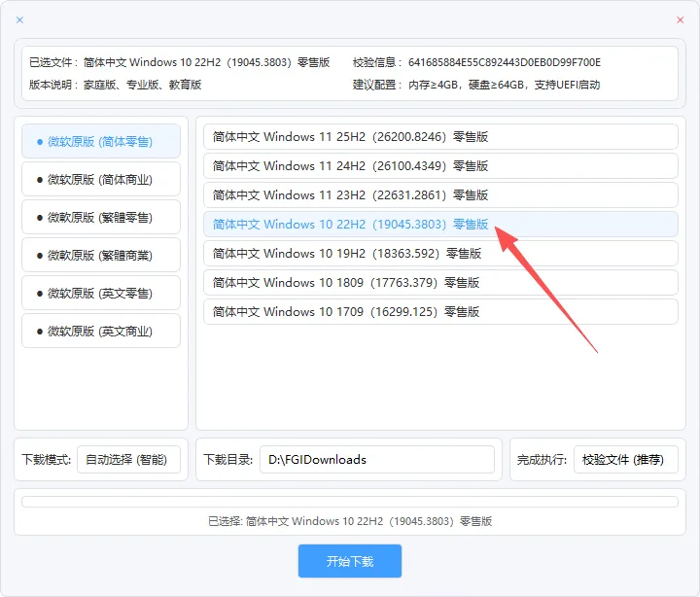Click the 下载目录 D:\FGIDownloads path field
The height and width of the screenshot is (597, 700).
377,460
